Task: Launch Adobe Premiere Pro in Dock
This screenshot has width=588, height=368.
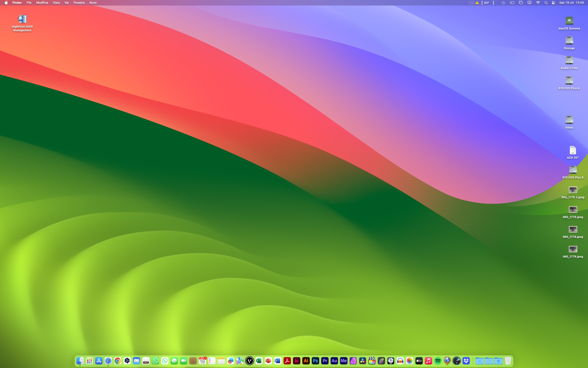Action: (x=325, y=361)
